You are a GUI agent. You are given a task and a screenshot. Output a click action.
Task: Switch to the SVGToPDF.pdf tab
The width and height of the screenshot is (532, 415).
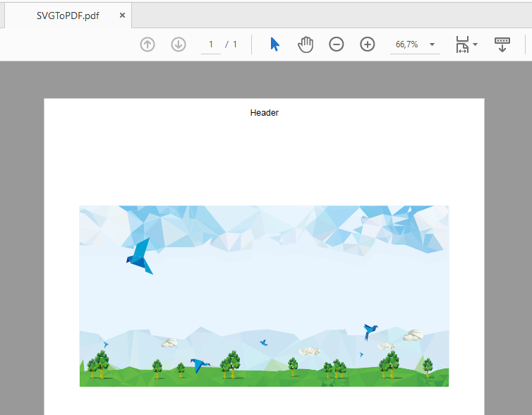pos(68,16)
